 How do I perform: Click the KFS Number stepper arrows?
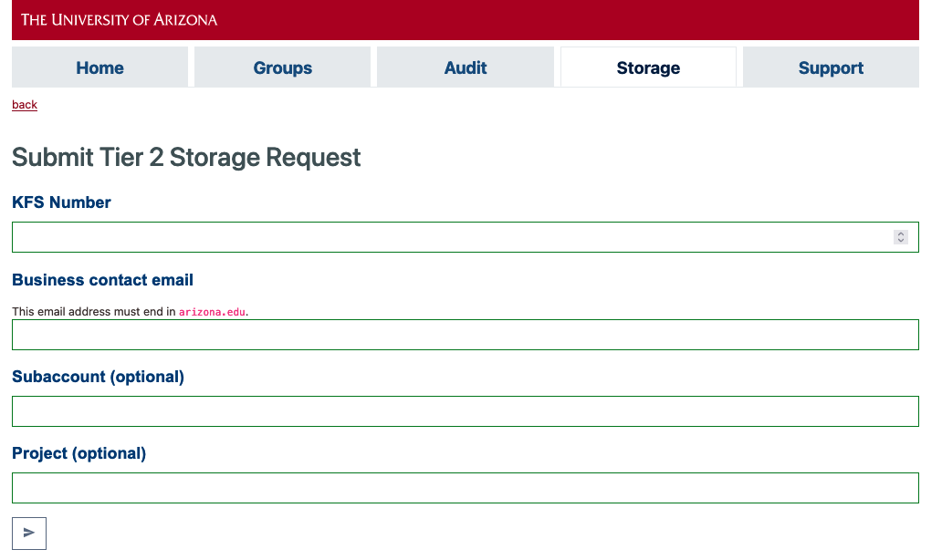tap(900, 237)
